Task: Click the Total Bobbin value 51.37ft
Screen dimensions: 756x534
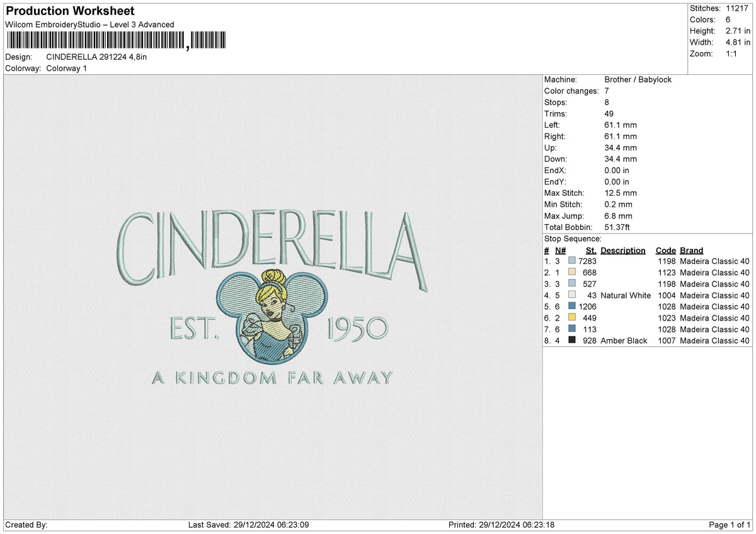Action: 617,227
